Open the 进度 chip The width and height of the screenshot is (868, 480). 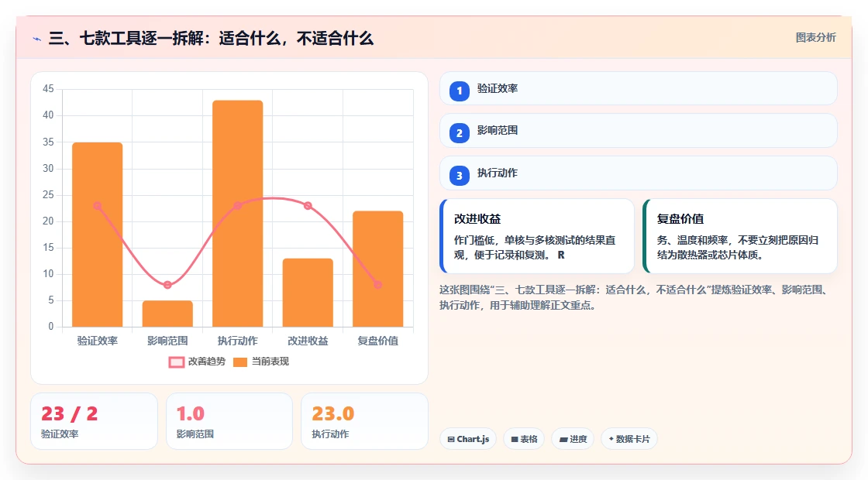573,439
